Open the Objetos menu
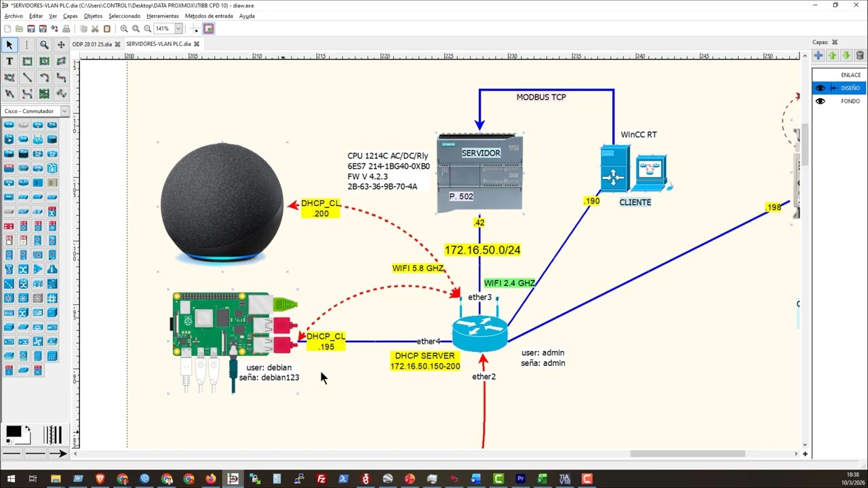 point(94,16)
